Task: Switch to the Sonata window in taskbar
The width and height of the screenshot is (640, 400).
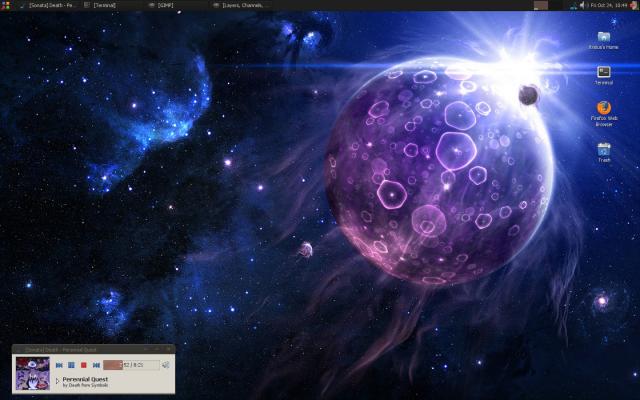Action: point(48,5)
